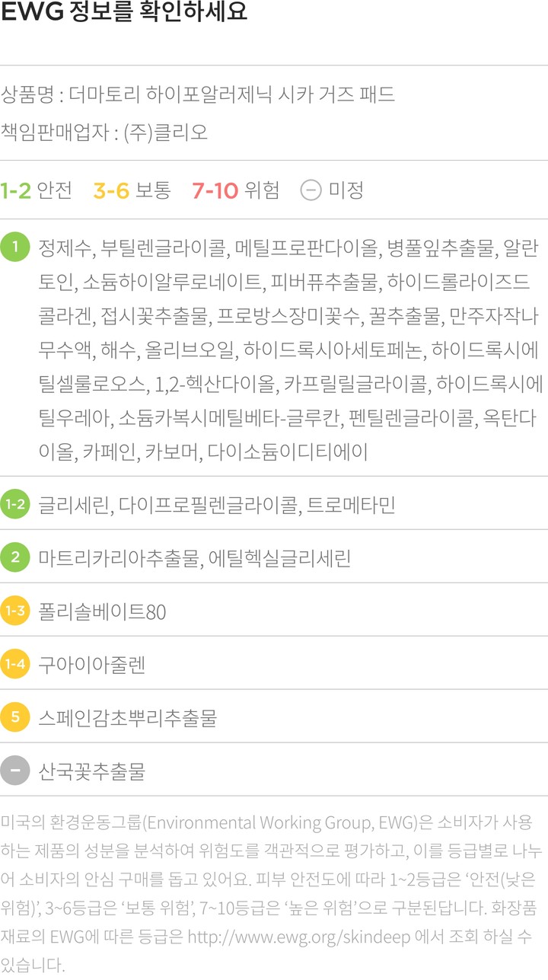Viewport: 548px width, 980px height.
Task: Click the 상품명 product name line
Action: [198, 96]
